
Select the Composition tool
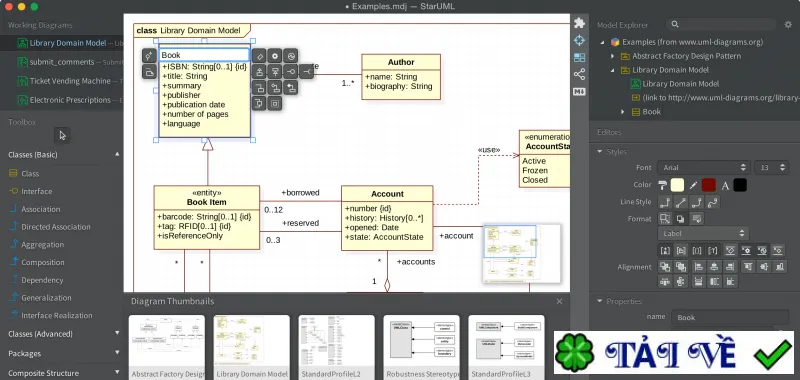42,262
